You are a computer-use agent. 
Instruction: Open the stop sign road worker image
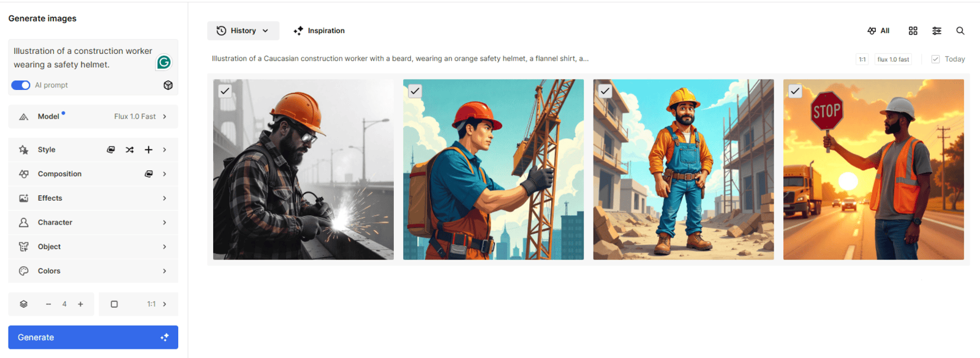coord(873,170)
